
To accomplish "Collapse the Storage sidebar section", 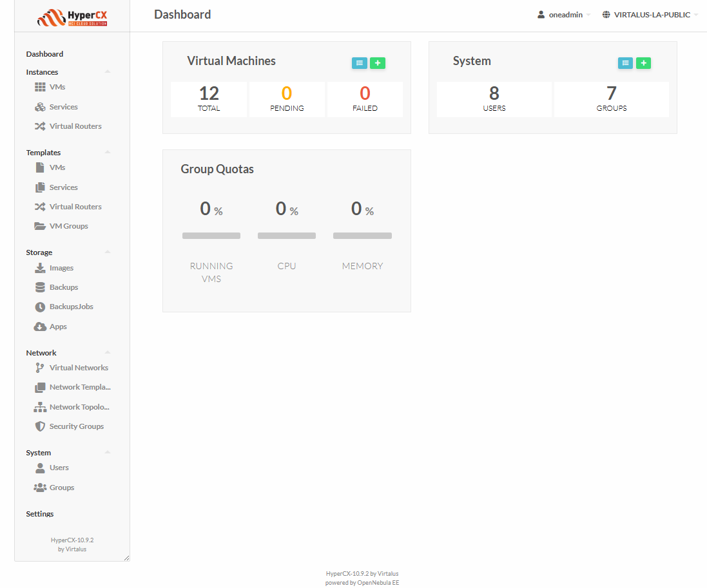I will [108, 252].
